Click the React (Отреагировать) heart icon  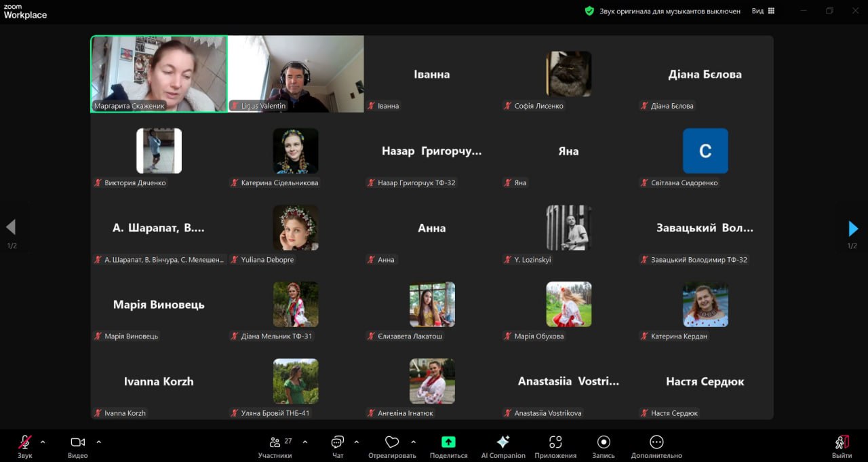pos(391,443)
